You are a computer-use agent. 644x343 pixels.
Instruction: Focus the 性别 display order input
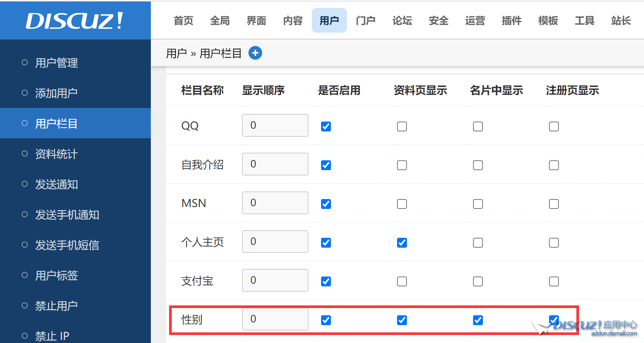[x=275, y=319]
